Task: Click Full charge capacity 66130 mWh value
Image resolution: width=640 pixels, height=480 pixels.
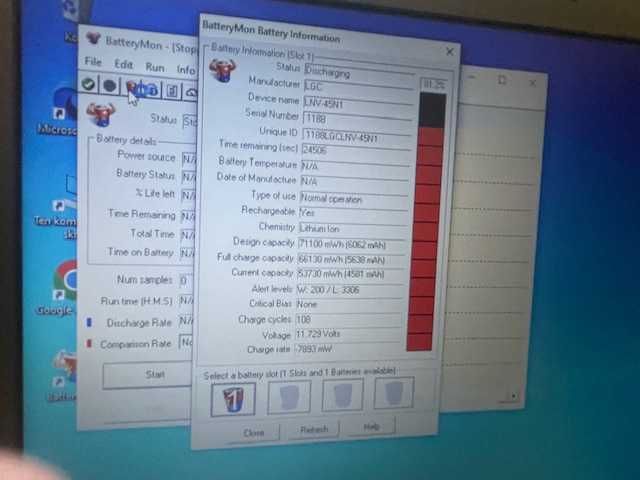Action: [x=351, y=260]
